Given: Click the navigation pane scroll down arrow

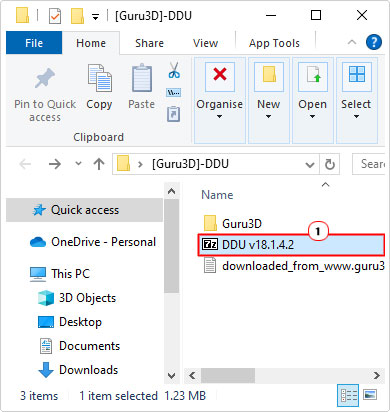Looking at the screenshot, I should pyautogui.click(x=171, y=376).
